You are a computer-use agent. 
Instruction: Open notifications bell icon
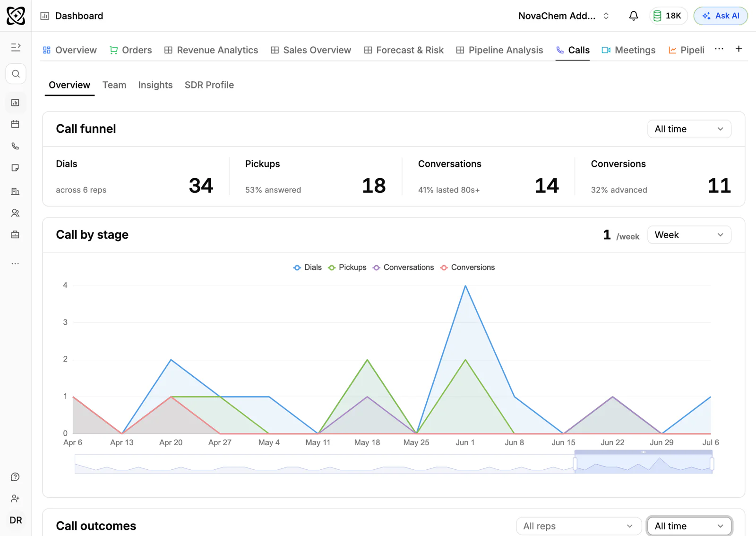tap(634, 16)
